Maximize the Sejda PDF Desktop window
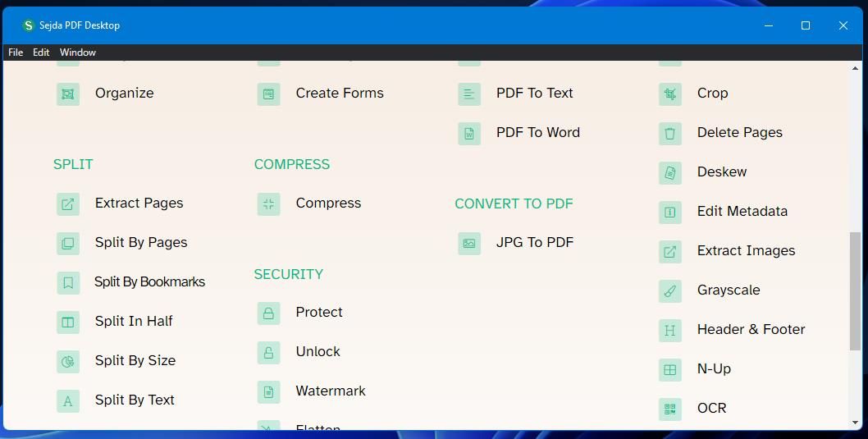The width and height of the screenshot is (868, 439). click(806, 25)
